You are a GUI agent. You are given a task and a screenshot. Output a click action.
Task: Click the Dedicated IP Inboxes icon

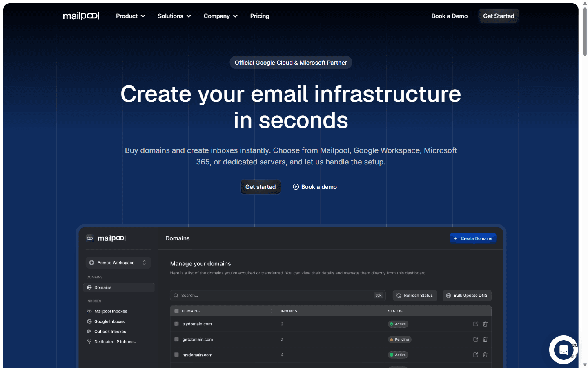(x=89, y=342)
